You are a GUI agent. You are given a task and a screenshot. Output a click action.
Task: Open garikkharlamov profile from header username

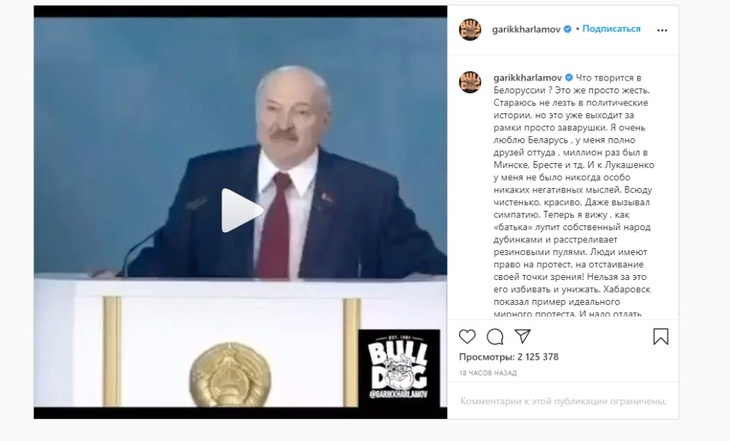coord(526,29)
